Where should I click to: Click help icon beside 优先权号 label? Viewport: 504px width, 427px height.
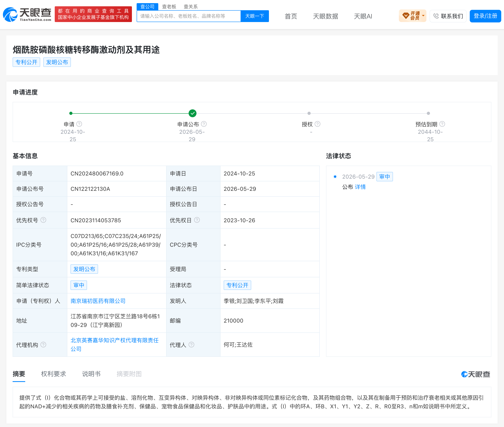pyautogui.click(x=43, y=220)
